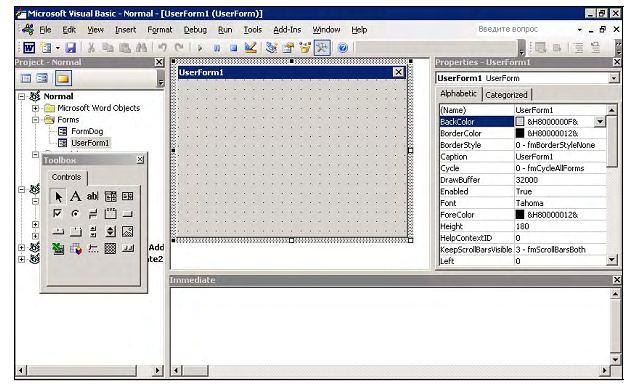Image resolution: width=632 pixels, height=389 pixels.
Task: Open the UserForm1 object dropdown in Properties
Action: click(613, 78)
